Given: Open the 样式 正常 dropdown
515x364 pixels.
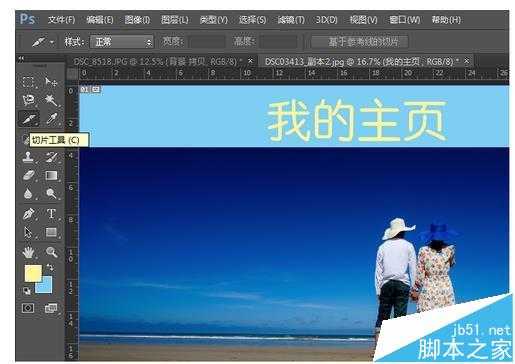Looking at the screenshot, I should [121, 42].
